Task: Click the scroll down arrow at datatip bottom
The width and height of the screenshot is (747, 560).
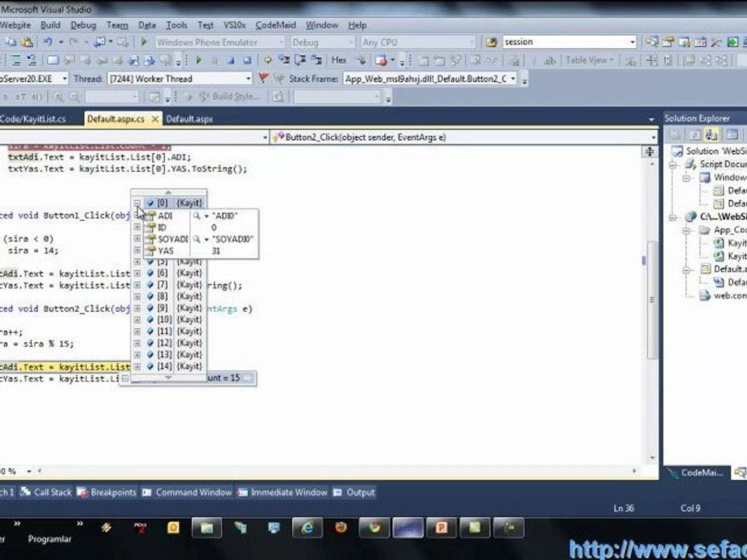Action: pyautogui.click(x=168, y=378)
